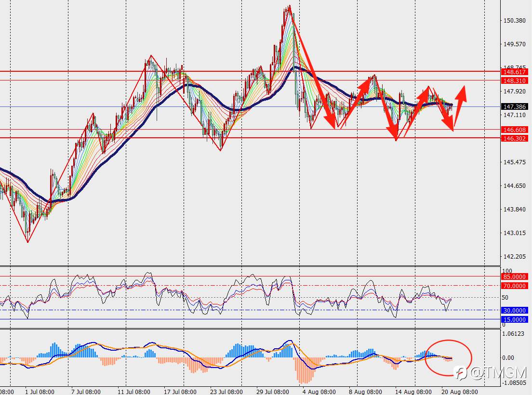
Task: Click the 143.840 price axis value
Action: 514,210
